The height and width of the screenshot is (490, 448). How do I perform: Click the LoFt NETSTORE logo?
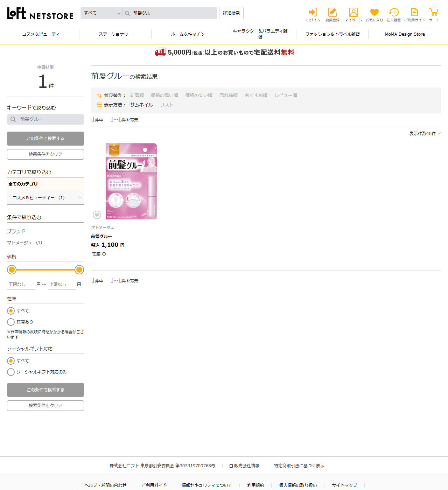[40, 13]
